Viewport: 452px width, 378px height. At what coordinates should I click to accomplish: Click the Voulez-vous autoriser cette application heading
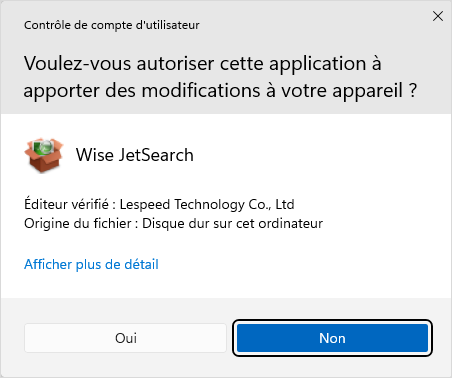(203, 63)
